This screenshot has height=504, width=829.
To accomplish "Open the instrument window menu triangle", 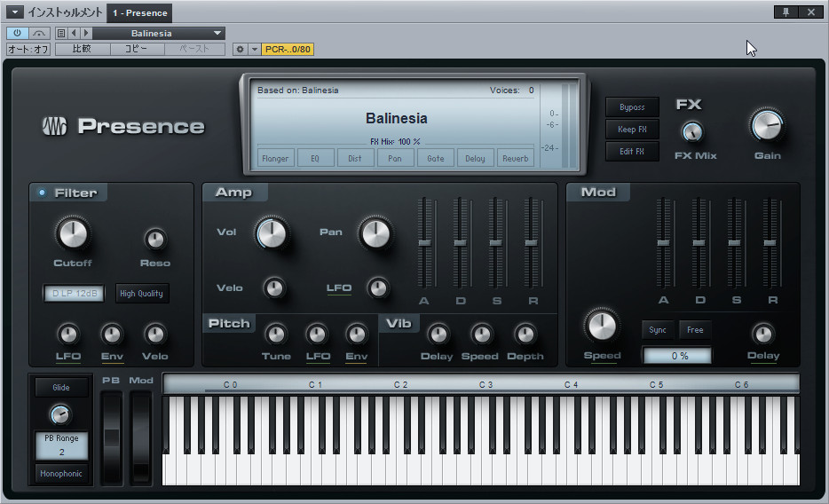I will point(15,12).
